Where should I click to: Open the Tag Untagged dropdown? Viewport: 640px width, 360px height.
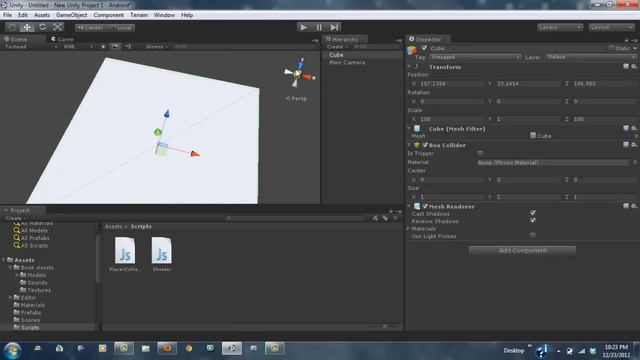[475, 57]
